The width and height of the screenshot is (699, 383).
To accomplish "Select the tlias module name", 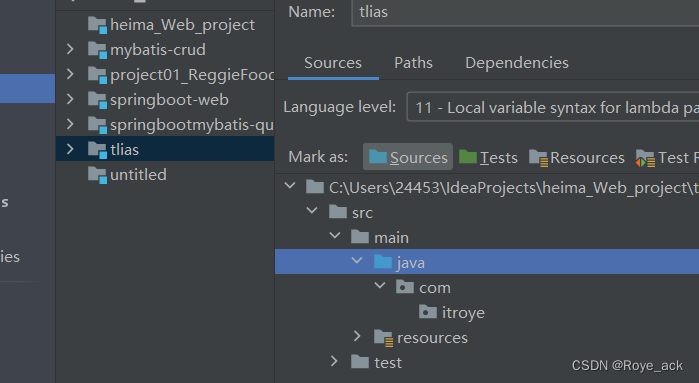I will [124, 149].
